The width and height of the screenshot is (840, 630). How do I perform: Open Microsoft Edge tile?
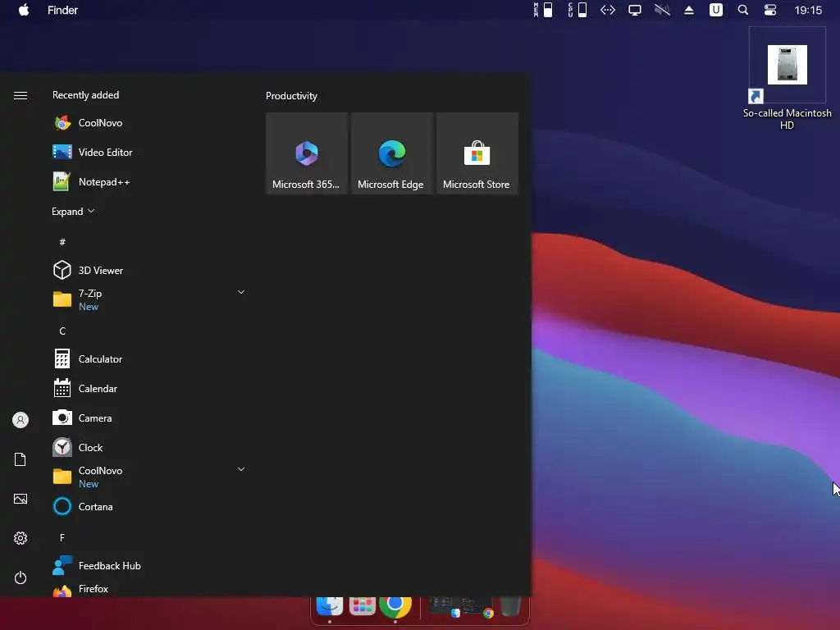coord(391,153)
